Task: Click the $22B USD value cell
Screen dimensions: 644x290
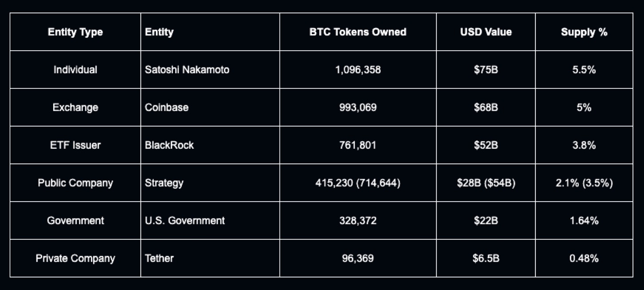Action: click(486, 221)
